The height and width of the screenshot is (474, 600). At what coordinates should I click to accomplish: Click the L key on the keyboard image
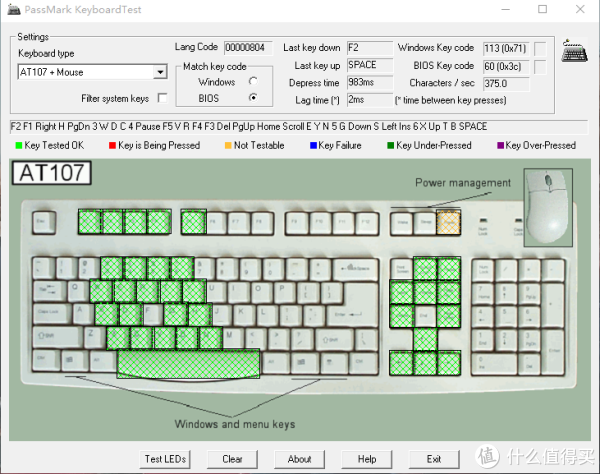268,315
